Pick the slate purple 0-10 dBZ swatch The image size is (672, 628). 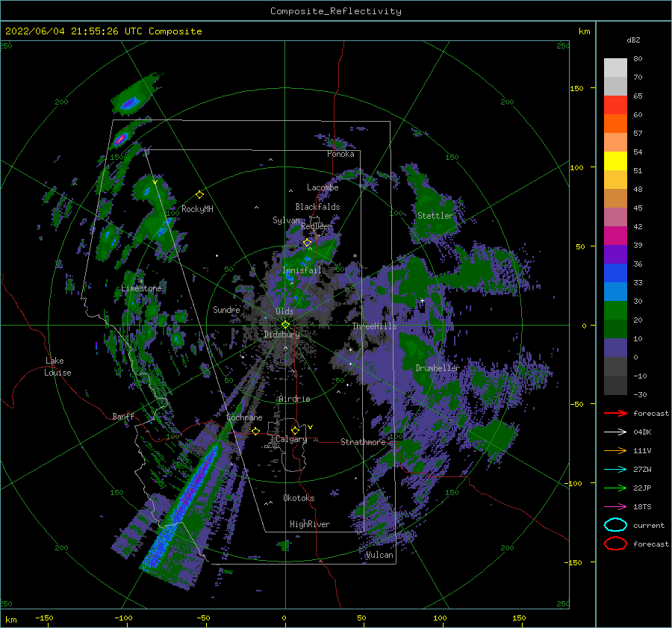(x=615, y=348)
